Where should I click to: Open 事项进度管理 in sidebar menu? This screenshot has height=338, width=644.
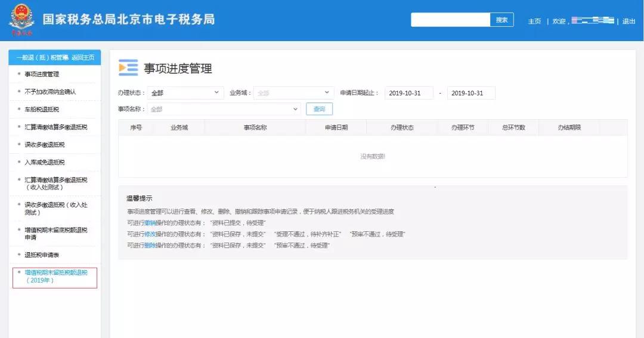(42, 75)
